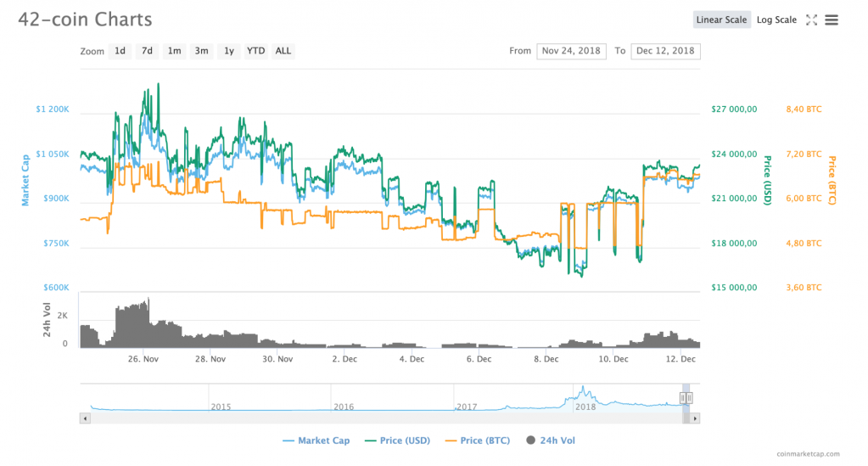Click the navigator scrollbar right arrow
The width and height of the screenshot is (868, 466).
(x=695, y=418)
